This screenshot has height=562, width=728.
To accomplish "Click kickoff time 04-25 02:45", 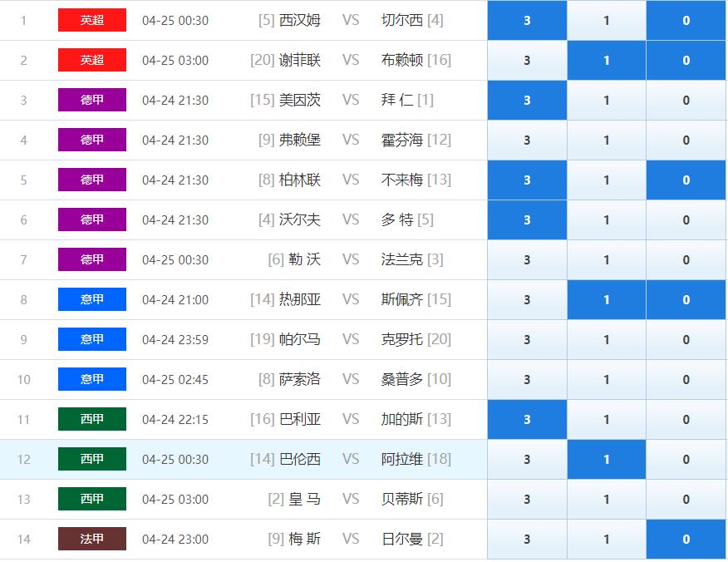I will point(175,380).
